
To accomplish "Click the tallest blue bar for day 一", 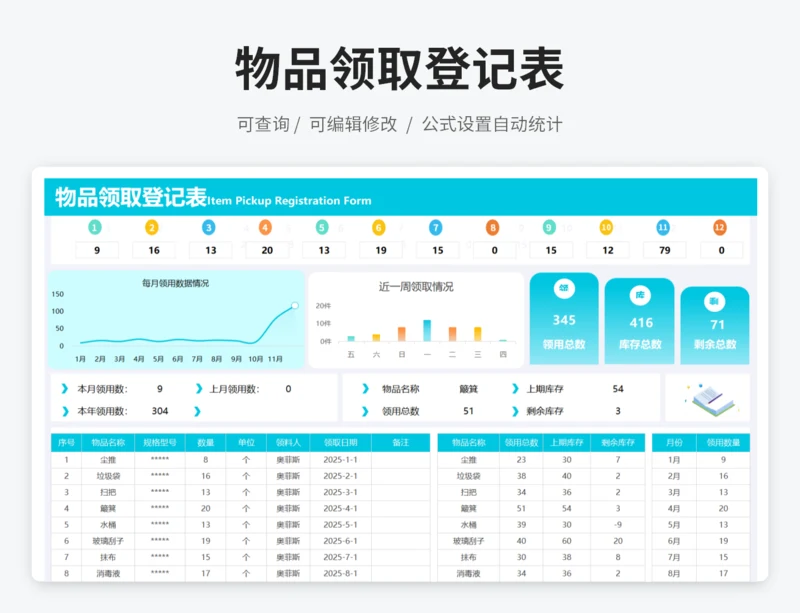I will tap(427, 330).
